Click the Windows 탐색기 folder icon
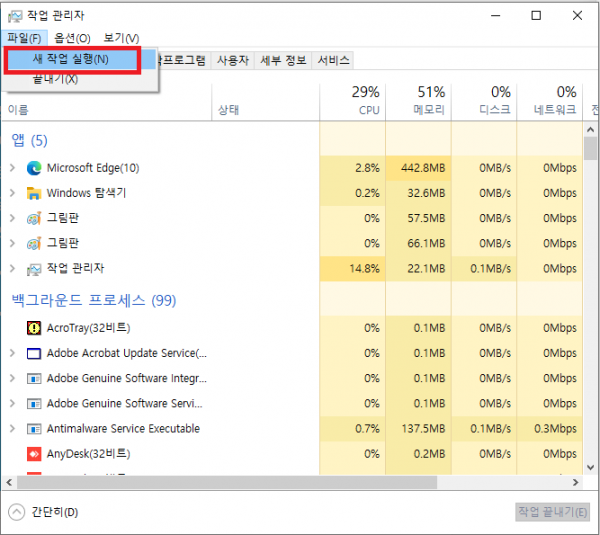The height and width of the screenshot is (535, 600). 34,193
